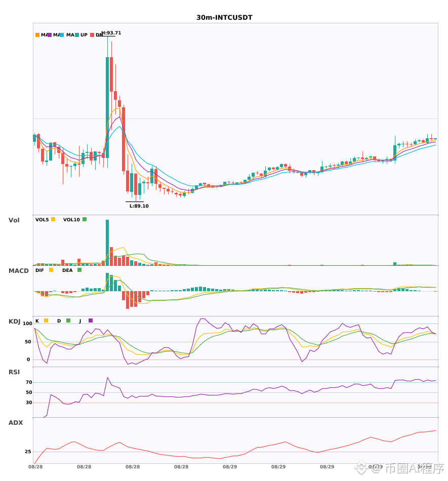Select the ADX panel label

point(16,423)
